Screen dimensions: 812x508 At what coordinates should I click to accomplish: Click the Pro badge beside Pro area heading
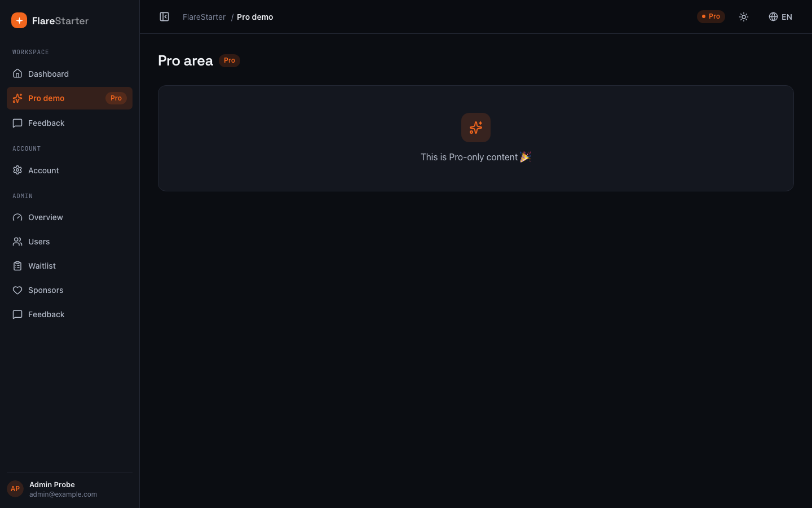pyautogui.click(x=230, y=60)
